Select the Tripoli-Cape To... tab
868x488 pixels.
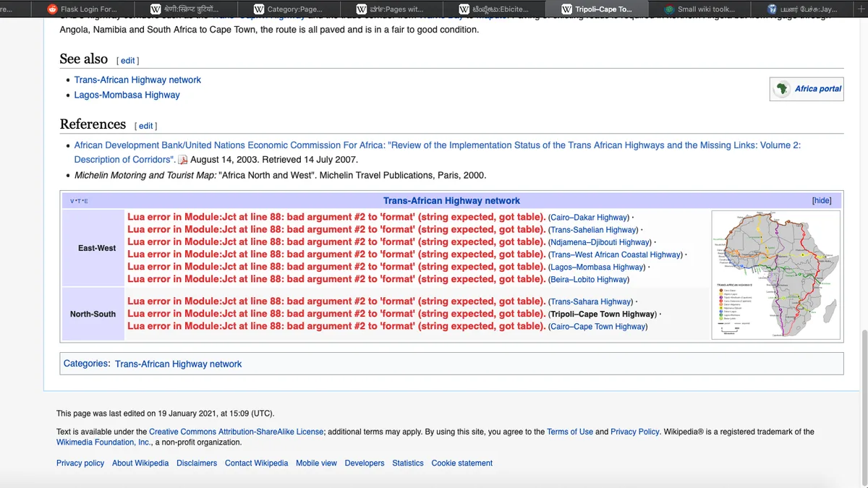point(595,9)
